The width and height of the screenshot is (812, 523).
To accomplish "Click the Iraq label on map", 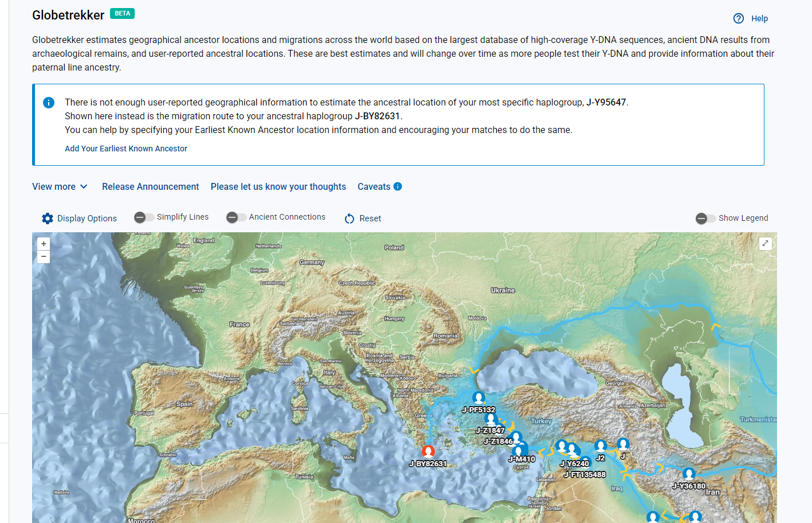I will pyautogui.click(x=617, y=489).
